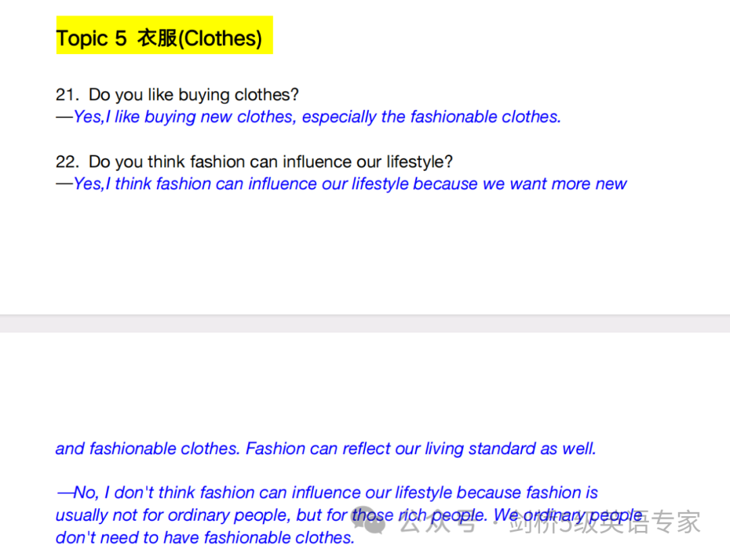Click the line 'and fashionable clothes. Fashion can reflect'
The height and width of the screenshot is (560, 730).
pyautogui.click(x=325, y=449)
